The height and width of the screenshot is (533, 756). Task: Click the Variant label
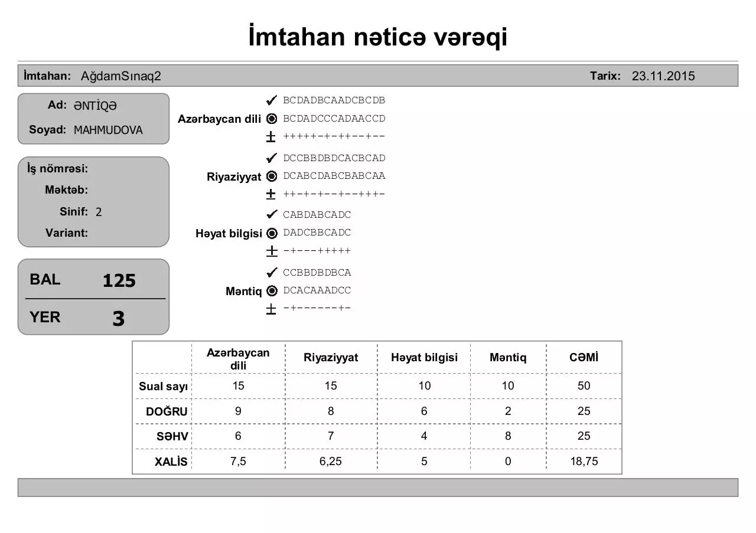67,233
